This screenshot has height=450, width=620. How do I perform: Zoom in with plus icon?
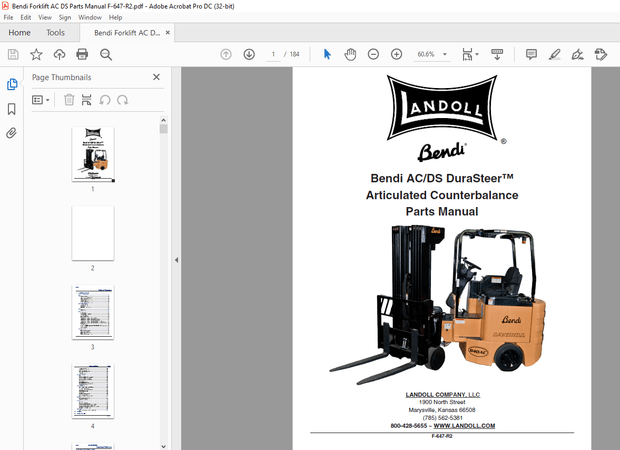pos(396,54)
